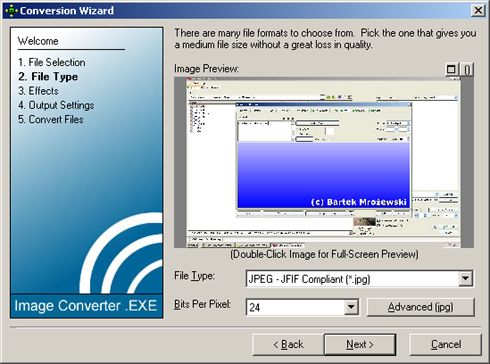
Task: Click the File Type label
Action: coord(194,276)
